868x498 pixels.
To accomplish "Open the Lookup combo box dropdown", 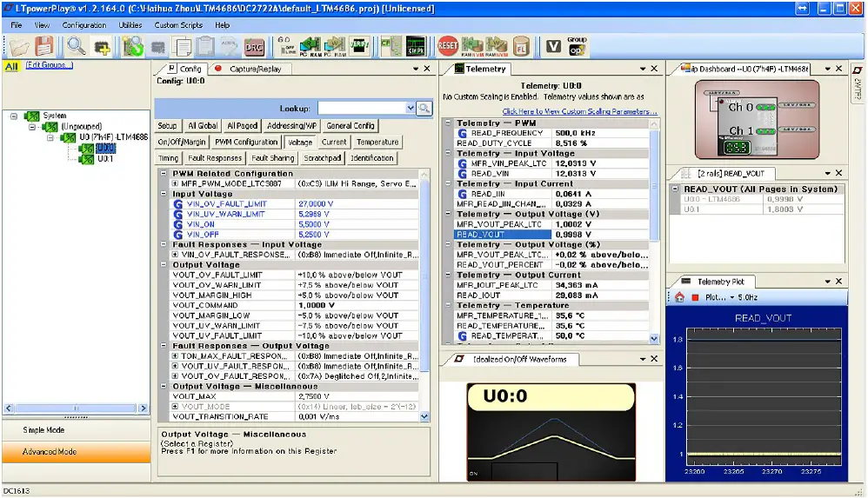I will pyautogui.click(x=411, y=108).
